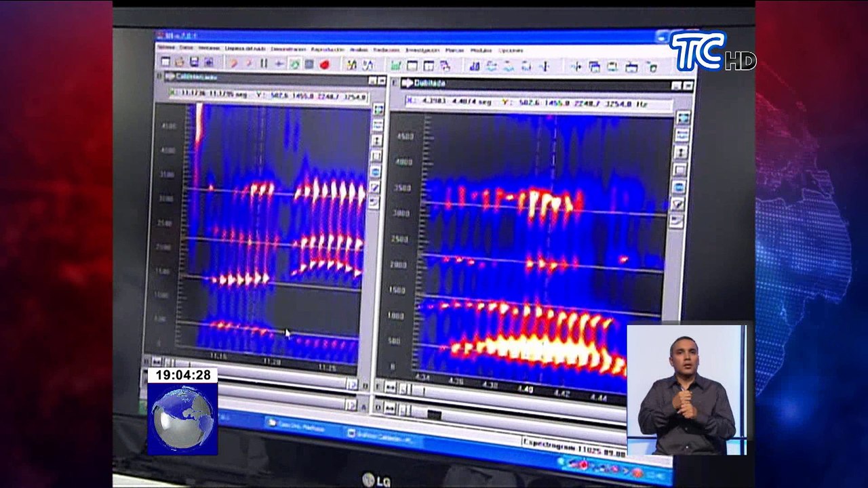Viewport: 868px width, 488px height.
Task: Switch to the second taskbar window button
Action: pyautogui.click(x=380, y=434)
